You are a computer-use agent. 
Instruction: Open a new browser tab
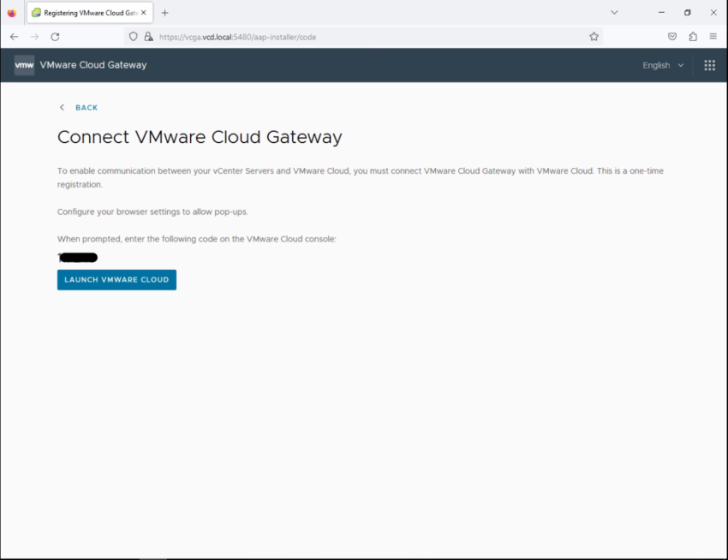163,12
